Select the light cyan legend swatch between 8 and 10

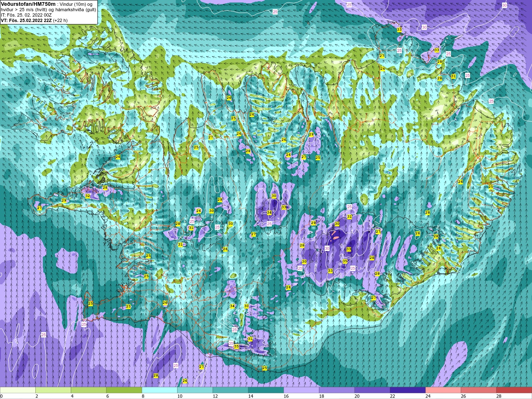(x=160, y=390)
